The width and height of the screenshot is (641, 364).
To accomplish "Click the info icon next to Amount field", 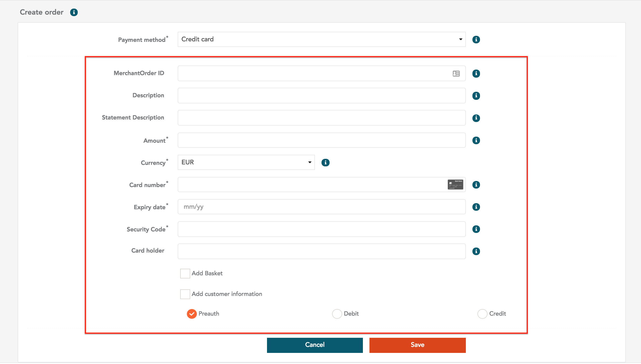I will coord(476,140).
